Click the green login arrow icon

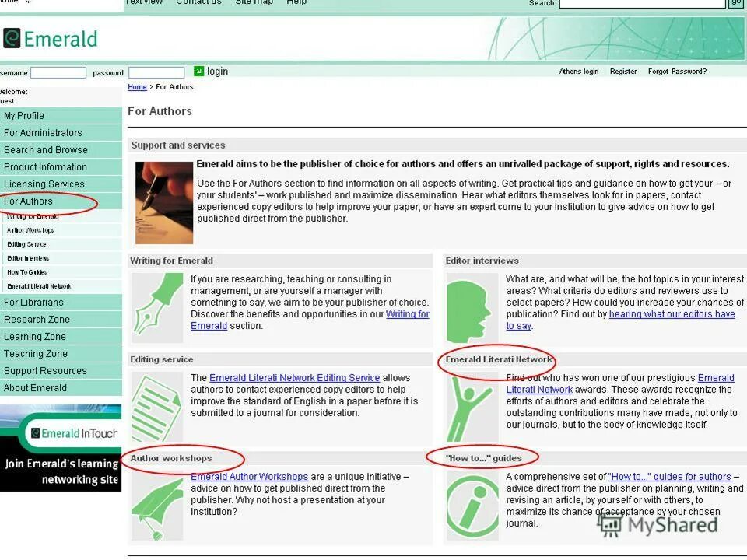[198, 71]
